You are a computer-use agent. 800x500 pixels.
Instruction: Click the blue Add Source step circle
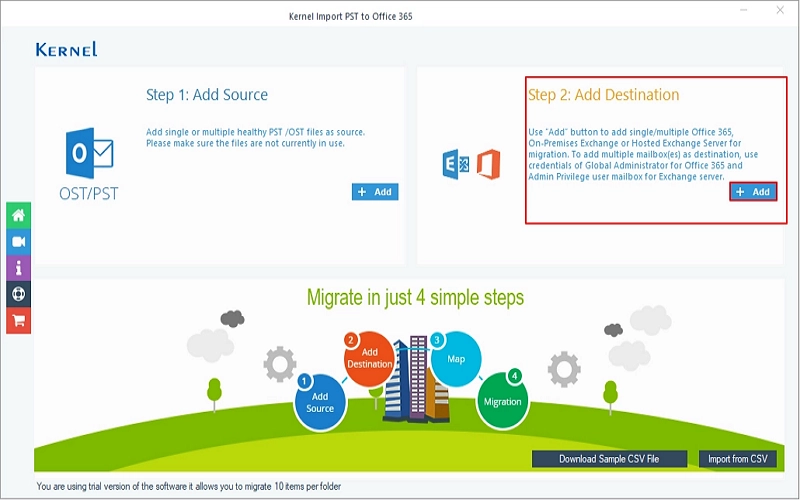[320, 403]
